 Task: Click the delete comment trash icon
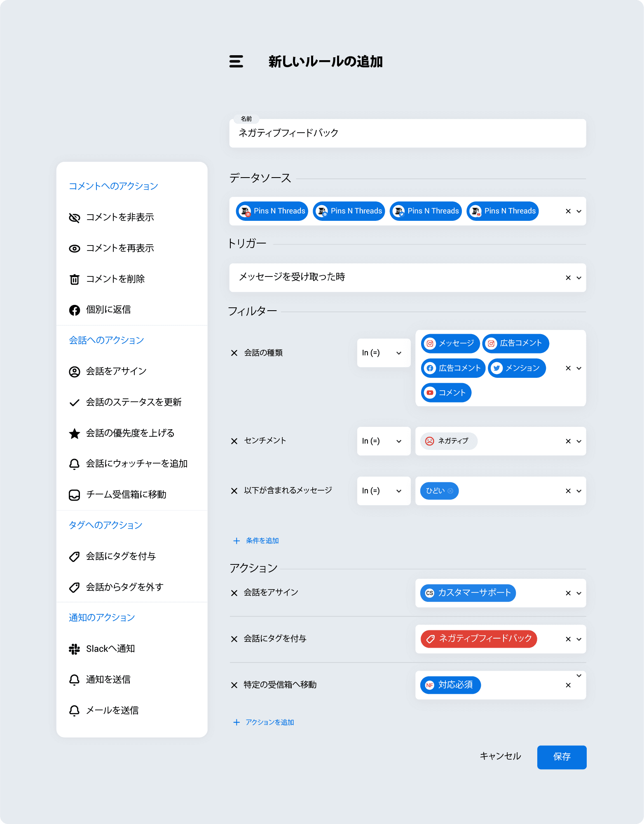[74, 279]
